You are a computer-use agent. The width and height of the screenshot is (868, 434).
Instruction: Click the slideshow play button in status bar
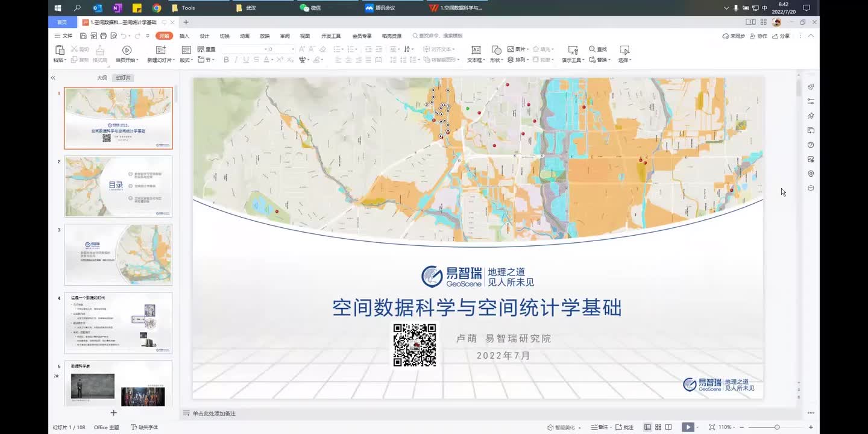click(x=688, y=427)
